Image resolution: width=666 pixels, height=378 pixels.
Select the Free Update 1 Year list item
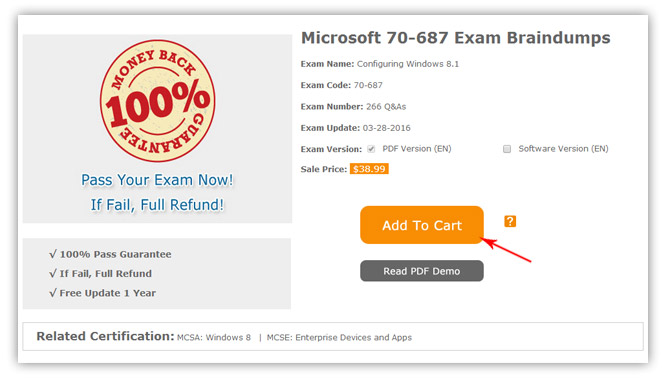tap(102, 293)
